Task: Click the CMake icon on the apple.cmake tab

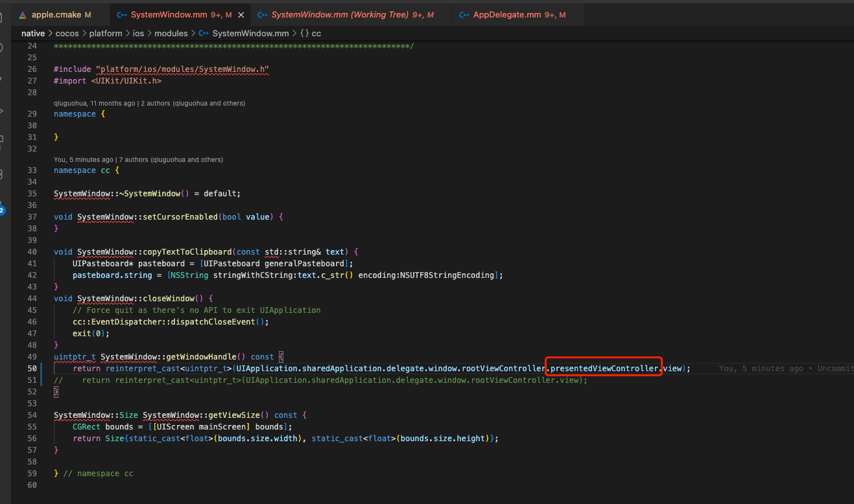Action: 23,14
